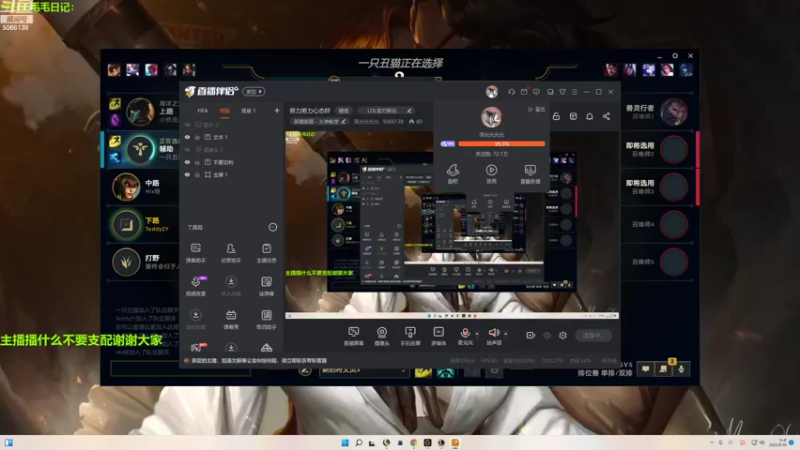This screenshot has height=450, width=800.
Task: Toggle visibility of 文本 1 layer
Action: pos(187,137)
